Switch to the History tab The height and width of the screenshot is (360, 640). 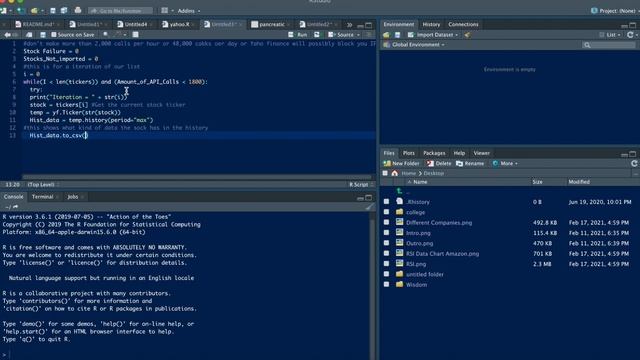431,24
